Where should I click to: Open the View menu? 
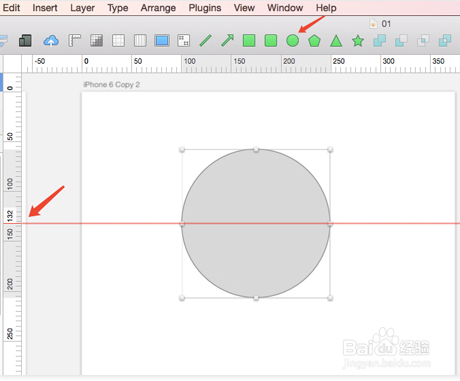tap(244, 8)
